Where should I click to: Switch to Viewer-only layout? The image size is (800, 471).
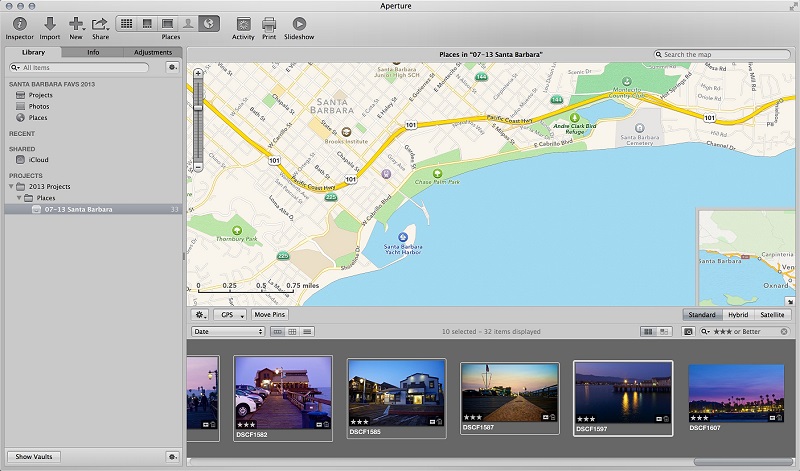tap(167, 23)
